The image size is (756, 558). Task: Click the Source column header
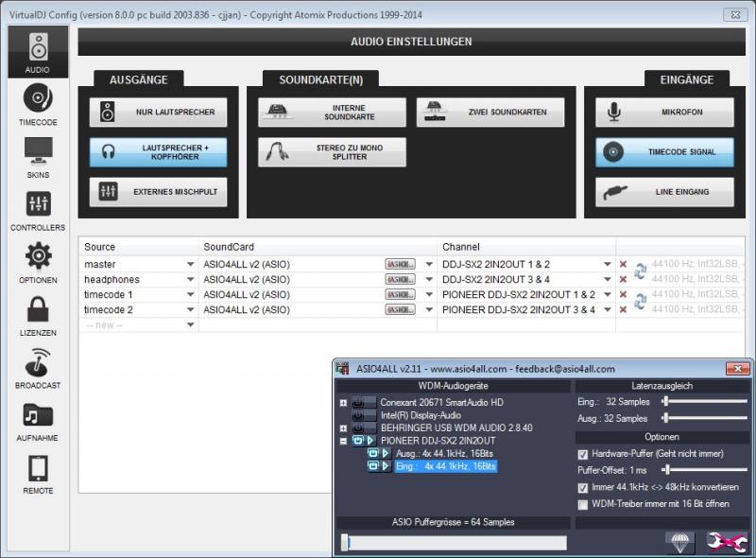pyautogui.click(x=139, y=247)
